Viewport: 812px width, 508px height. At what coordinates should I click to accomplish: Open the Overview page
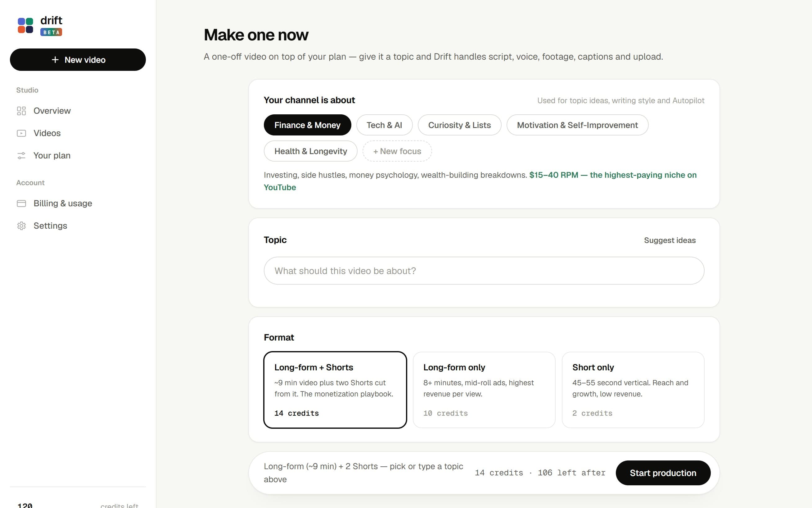78,111
